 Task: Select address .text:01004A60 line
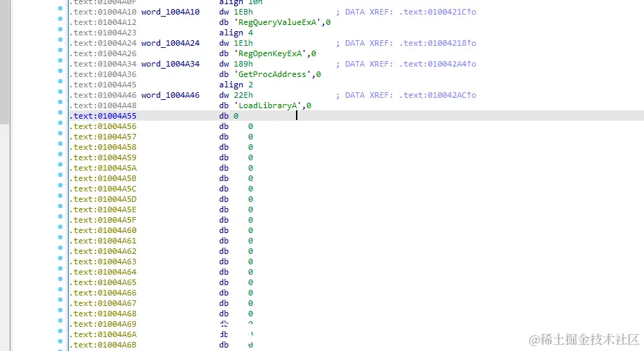[x=103, y=230]
